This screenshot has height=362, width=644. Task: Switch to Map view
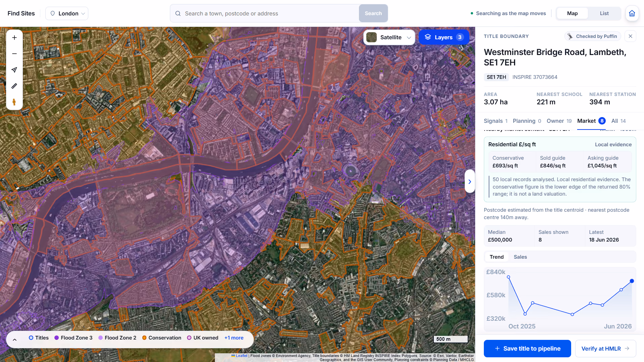click(572, 13)
